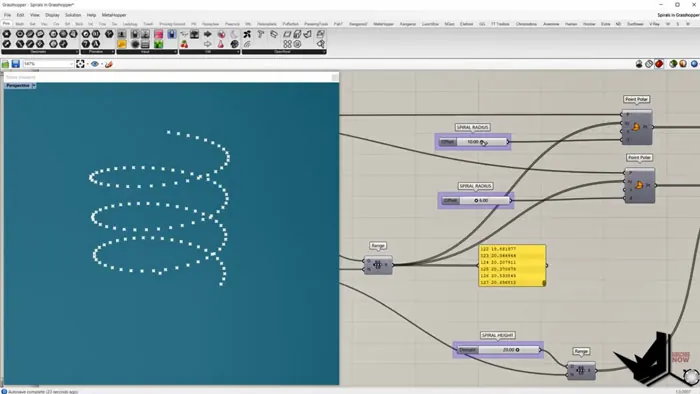This screenshot has height=394, width=700.
Task: Open dropdown arrow next to Zoom Extents icon
Action: pos(87,64)
